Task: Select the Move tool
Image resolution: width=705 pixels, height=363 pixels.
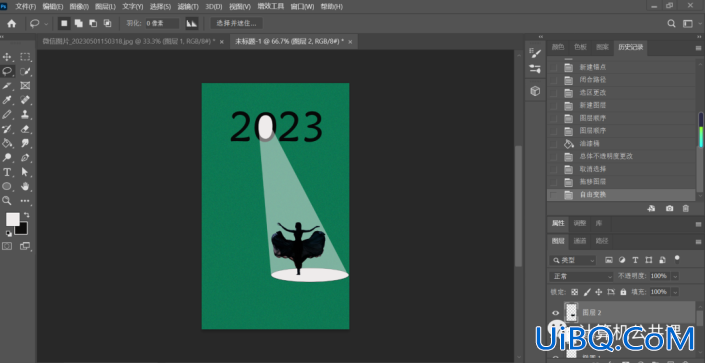Action: tap(7, 57)
